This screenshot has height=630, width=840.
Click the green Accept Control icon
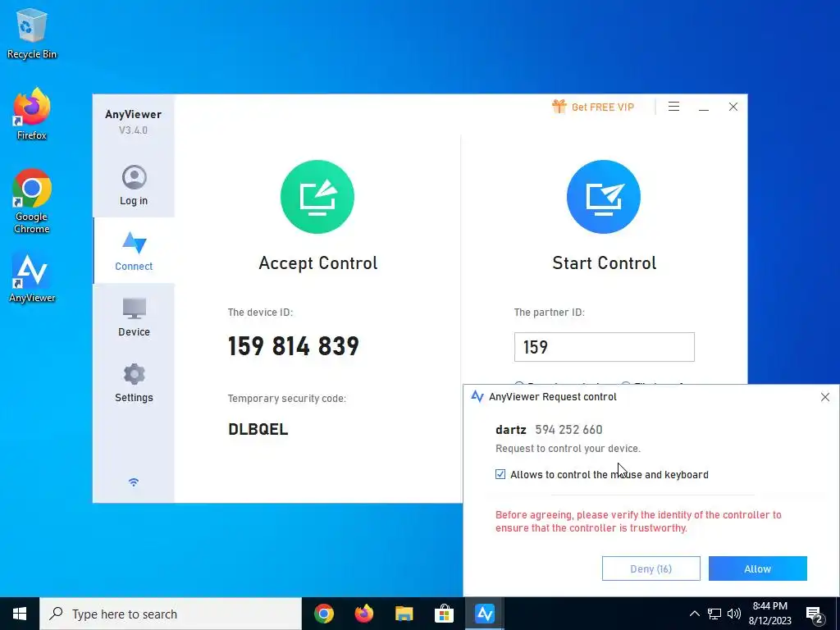317,197
